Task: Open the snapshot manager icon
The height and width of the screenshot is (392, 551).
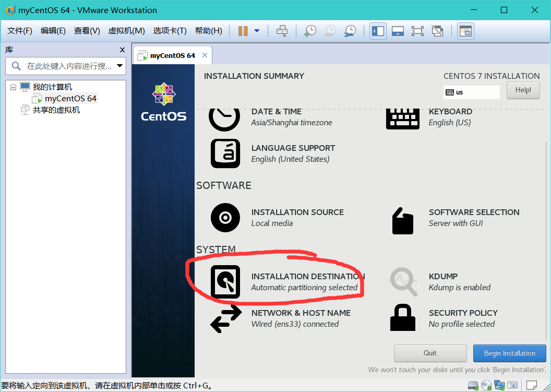Action: (x=350, y=31)
